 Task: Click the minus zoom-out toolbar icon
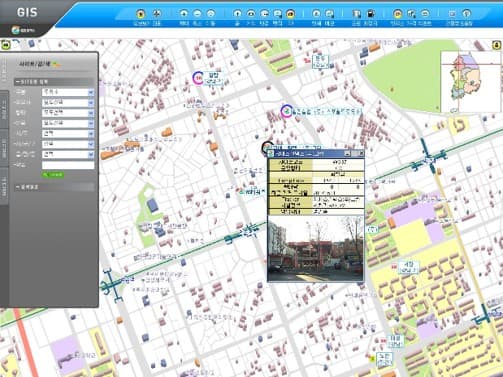point(197,13)
